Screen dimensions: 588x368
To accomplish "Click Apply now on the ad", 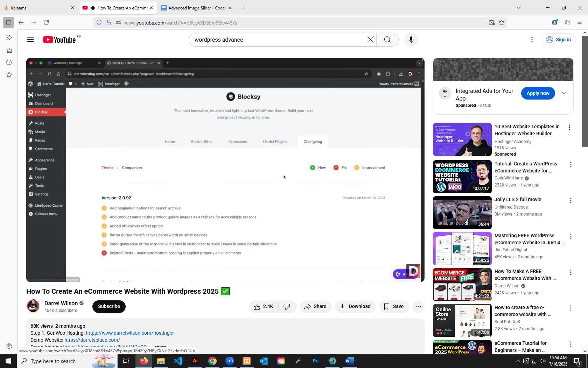I will pos(538,93).
